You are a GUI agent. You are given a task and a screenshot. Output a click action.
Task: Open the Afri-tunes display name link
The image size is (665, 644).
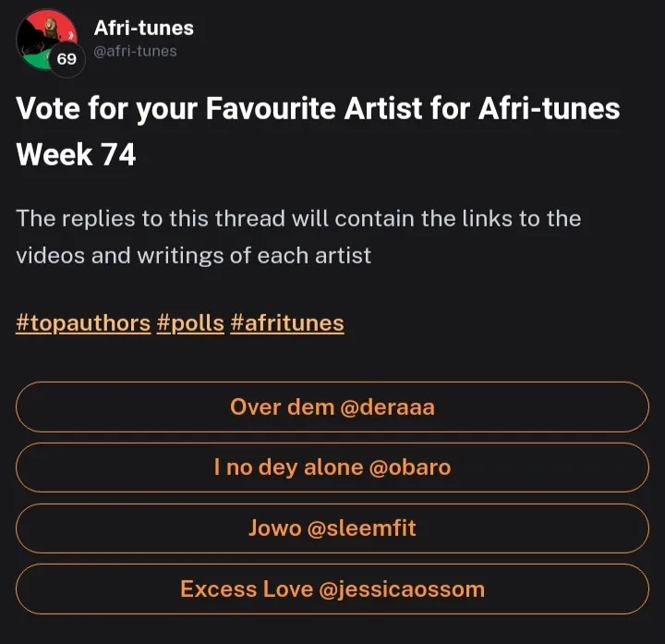[143, 28]
